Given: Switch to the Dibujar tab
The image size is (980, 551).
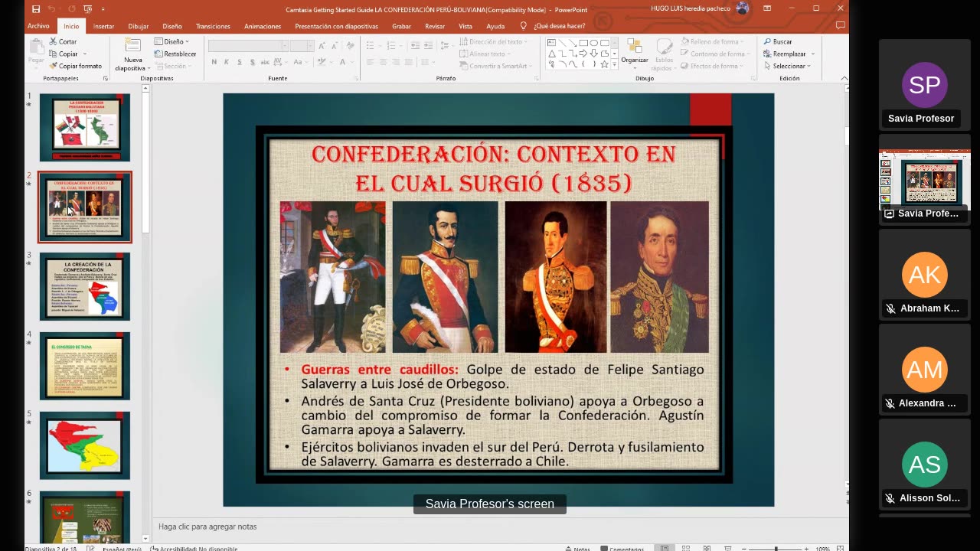Looking at the screenshot, I should (139, 26).
